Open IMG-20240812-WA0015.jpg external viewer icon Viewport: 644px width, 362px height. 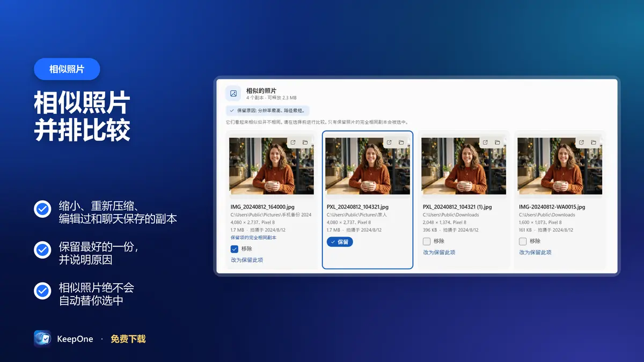click(x=581, y=143)
